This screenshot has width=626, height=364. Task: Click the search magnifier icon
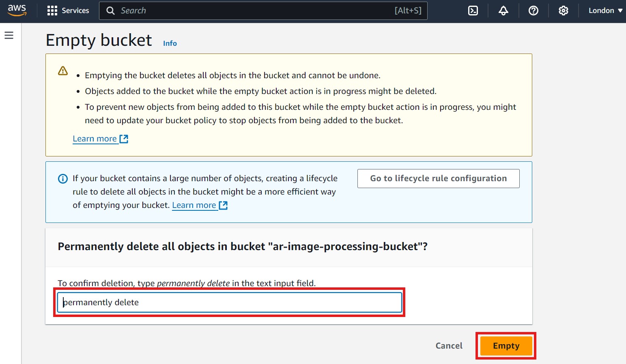[x=110, y=11]
